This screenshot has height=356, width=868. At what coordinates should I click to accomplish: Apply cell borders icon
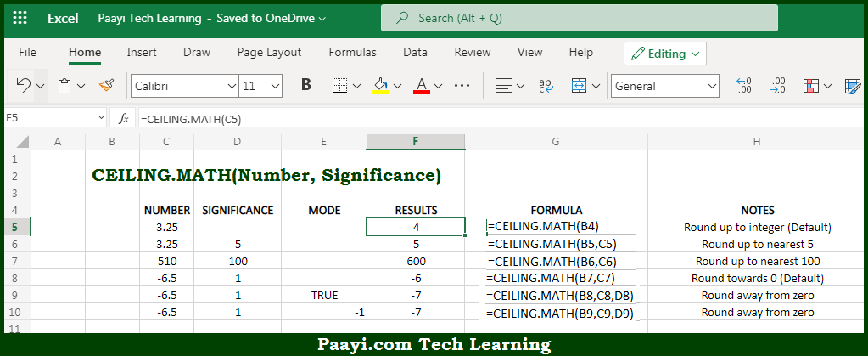point(339,86)
